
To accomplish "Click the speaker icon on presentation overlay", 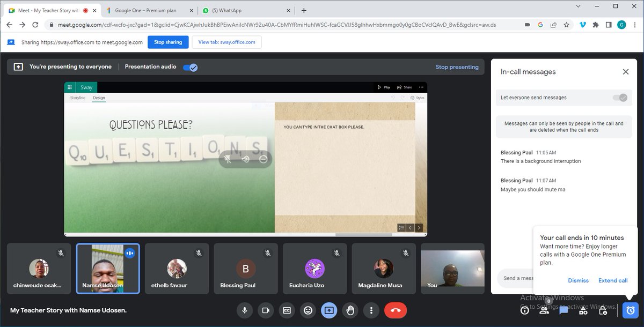I will [x=246, y=159].
